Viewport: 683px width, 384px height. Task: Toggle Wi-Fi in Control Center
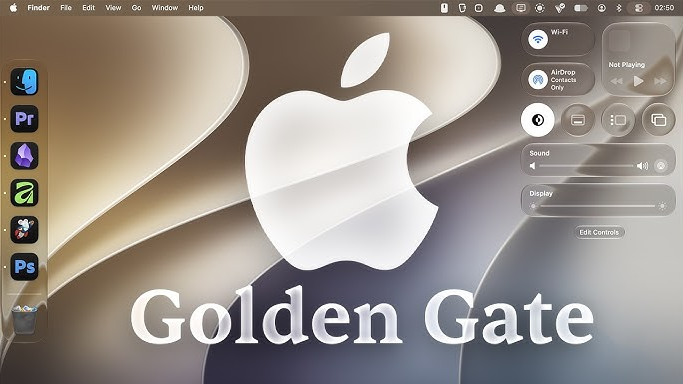click(538, 39)
